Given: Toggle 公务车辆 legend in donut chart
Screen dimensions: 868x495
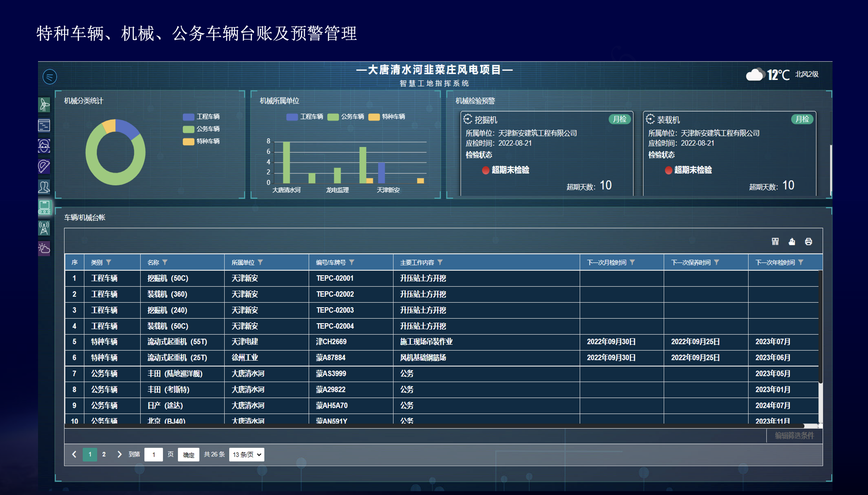Looking at the screenshot, I should tap(201, 129).
